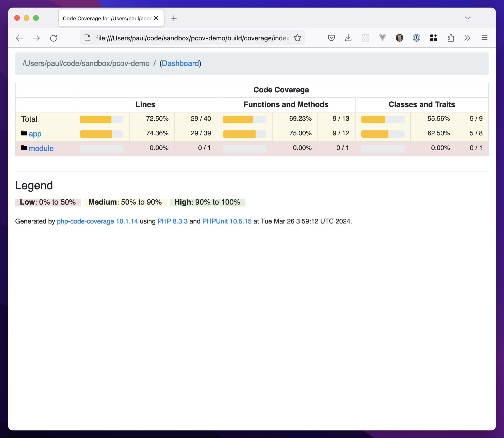504x438 pixels.
Task: Go forward to next page
Action: pyautogui.click(x=36, y=38)
